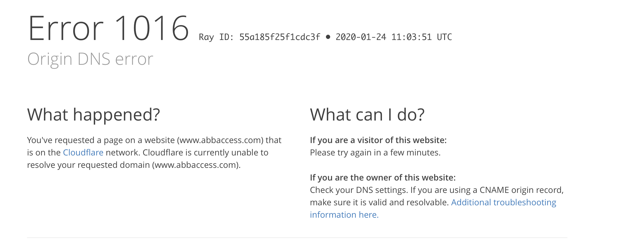Click the What can I do? heading
Screen dimensions: 644x245
point(367,115)
